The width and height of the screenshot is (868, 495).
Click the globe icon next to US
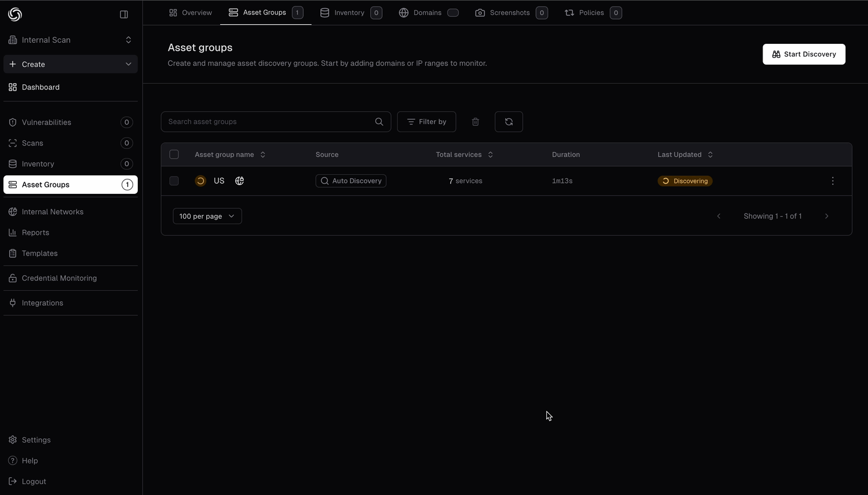pos(240,181)
